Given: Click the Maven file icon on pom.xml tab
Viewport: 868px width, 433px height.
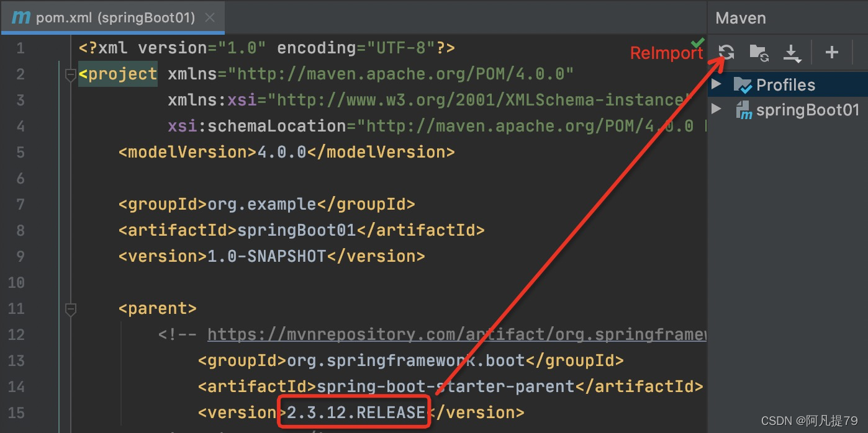Looking at the screenshot, I should tap(21, 17).
